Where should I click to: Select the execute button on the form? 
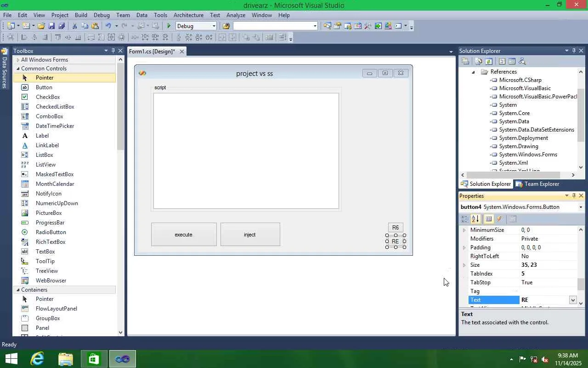[x=184, y=235]
